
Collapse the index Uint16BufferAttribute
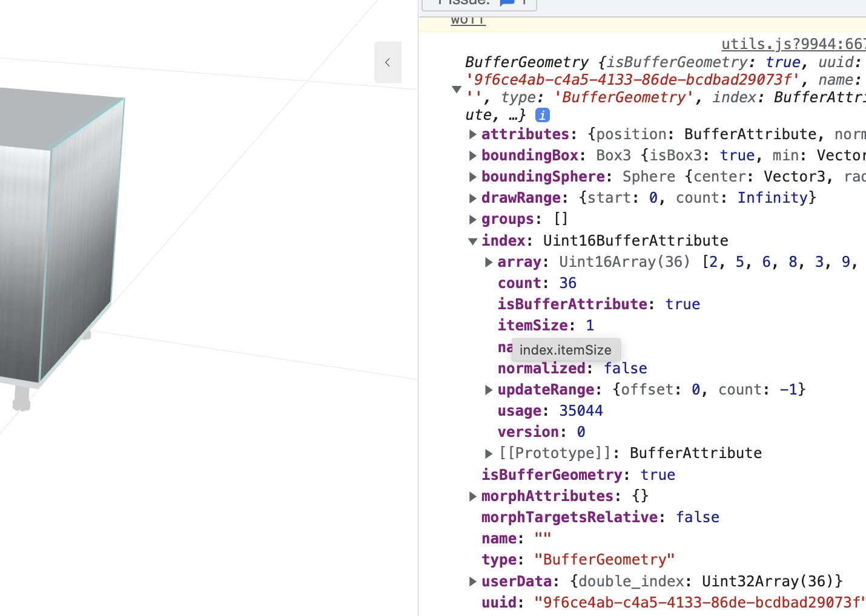pos(473,241)
